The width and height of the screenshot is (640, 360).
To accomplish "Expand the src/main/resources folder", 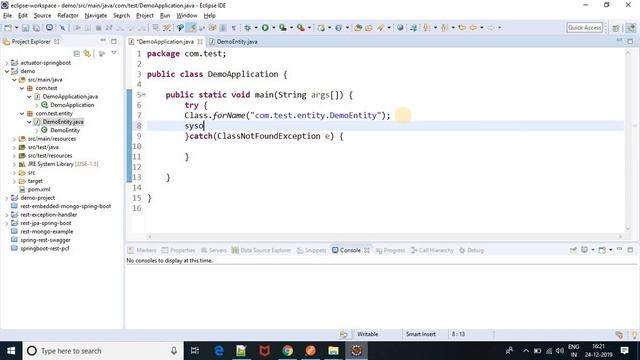I will (x=14, y=139).
